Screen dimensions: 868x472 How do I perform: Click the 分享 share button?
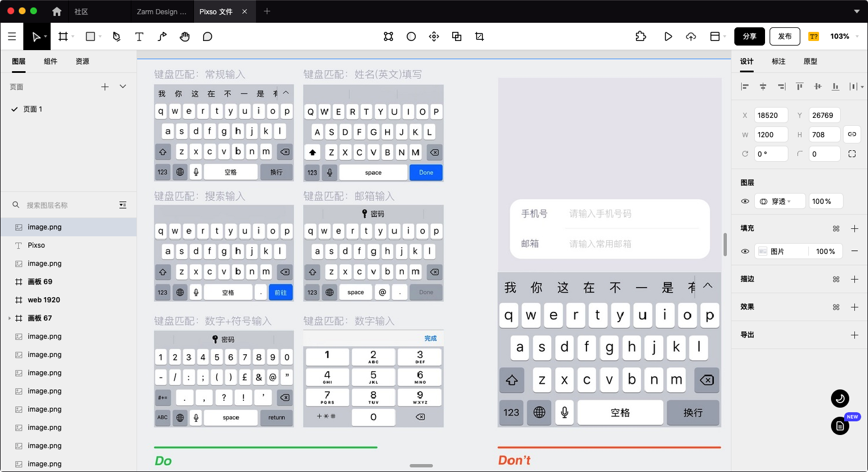(750, 36)
